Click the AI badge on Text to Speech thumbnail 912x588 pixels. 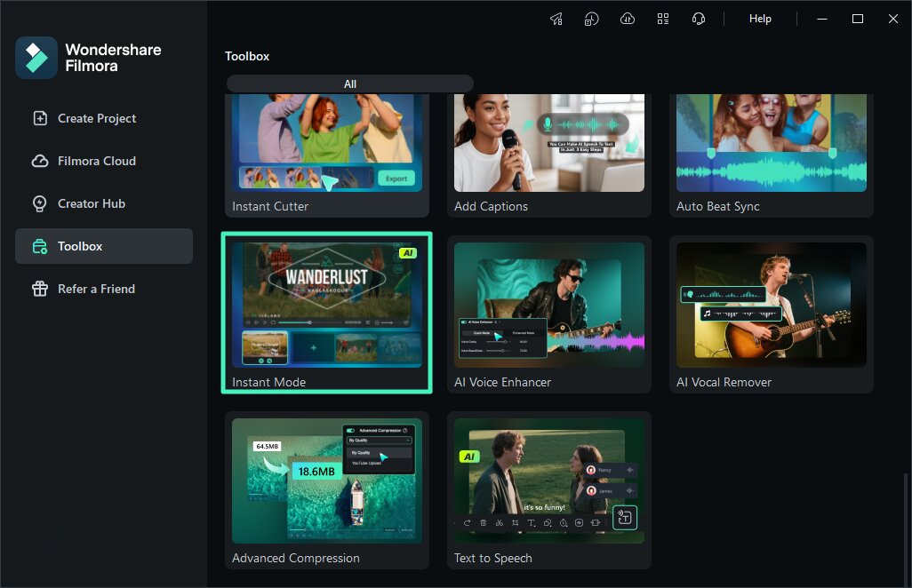(468, 457)
